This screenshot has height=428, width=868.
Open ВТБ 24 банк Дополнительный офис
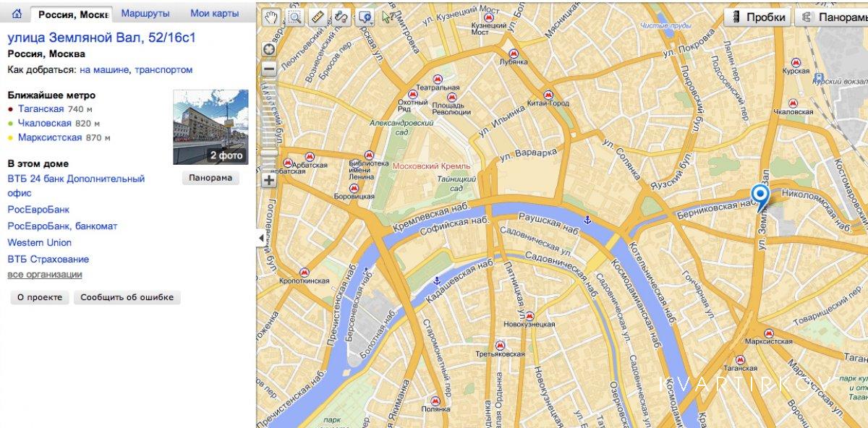[76, 186]
